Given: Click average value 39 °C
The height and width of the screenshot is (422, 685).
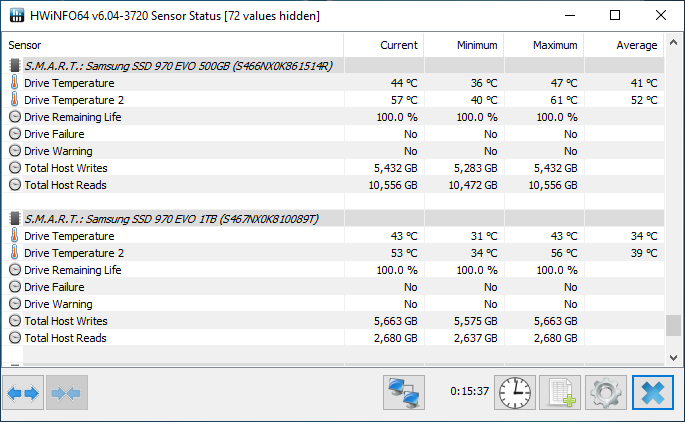Looking at the screenshot, I should pos(644,253).
